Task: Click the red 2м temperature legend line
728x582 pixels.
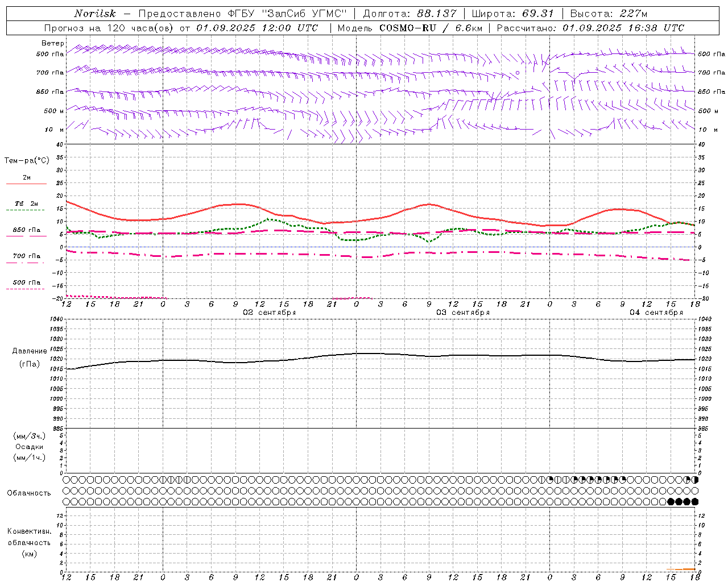Action: (x=26, y=184)
